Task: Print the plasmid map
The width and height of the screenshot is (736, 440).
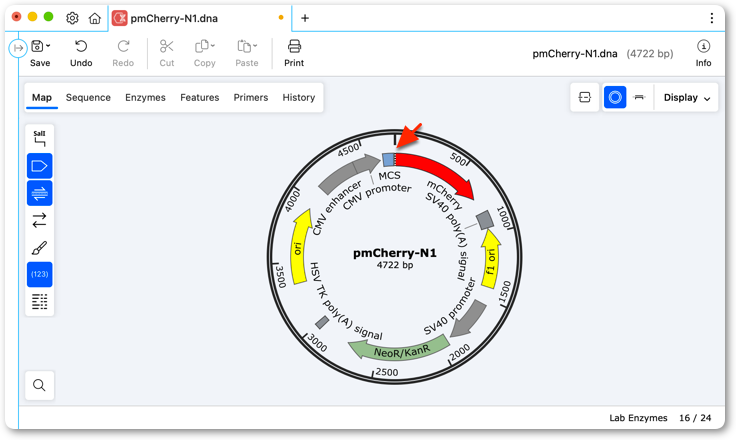Action: (x=294, y=54)
